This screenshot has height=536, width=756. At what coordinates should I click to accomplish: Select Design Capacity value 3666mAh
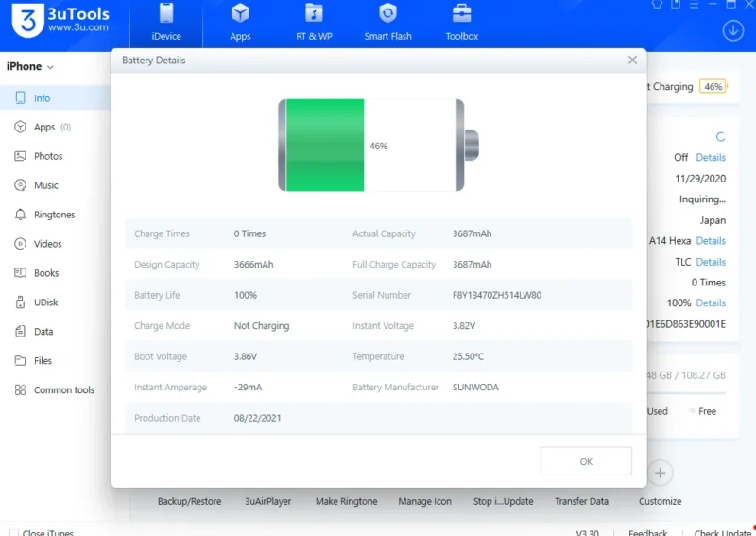[x=253, y=265]
